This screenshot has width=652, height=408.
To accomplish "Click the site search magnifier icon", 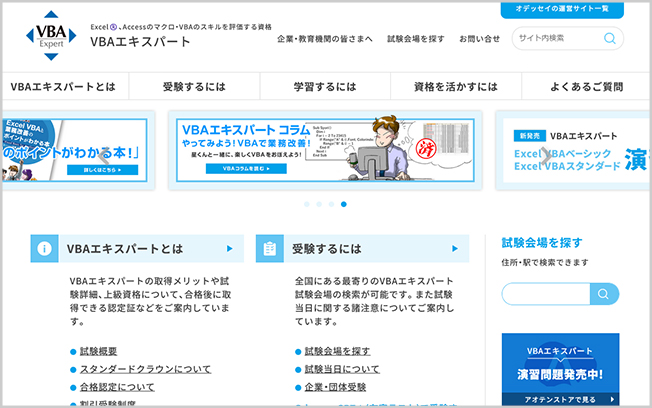I will pyautogui.click(x=610, y=38).
